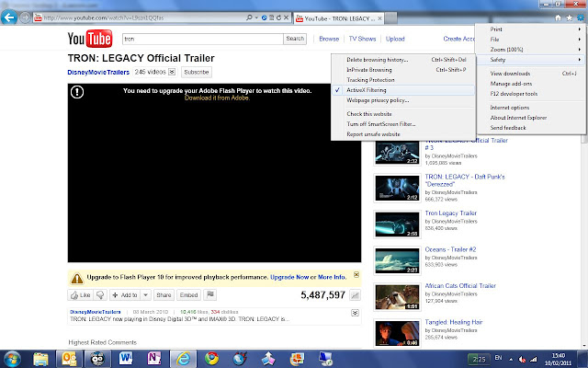
Task: Click the warning triangle in Flash upgrade banner
Action: click(x=77, y=278)
